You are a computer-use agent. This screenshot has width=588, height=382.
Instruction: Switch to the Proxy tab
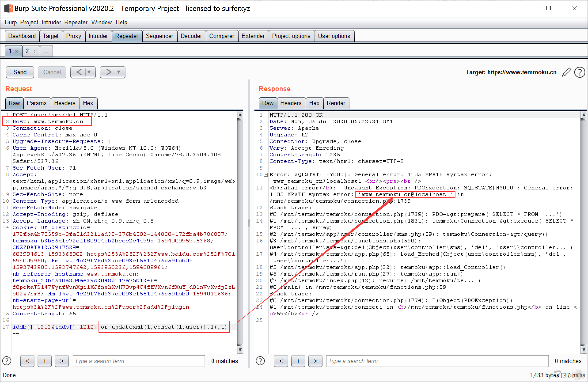[x=74, y=36]
